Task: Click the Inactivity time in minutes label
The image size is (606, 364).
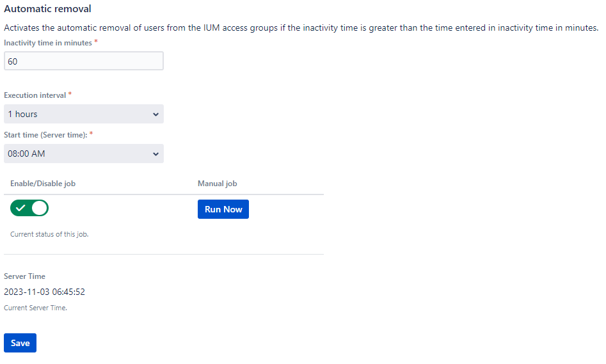Action: pos(48,43)
